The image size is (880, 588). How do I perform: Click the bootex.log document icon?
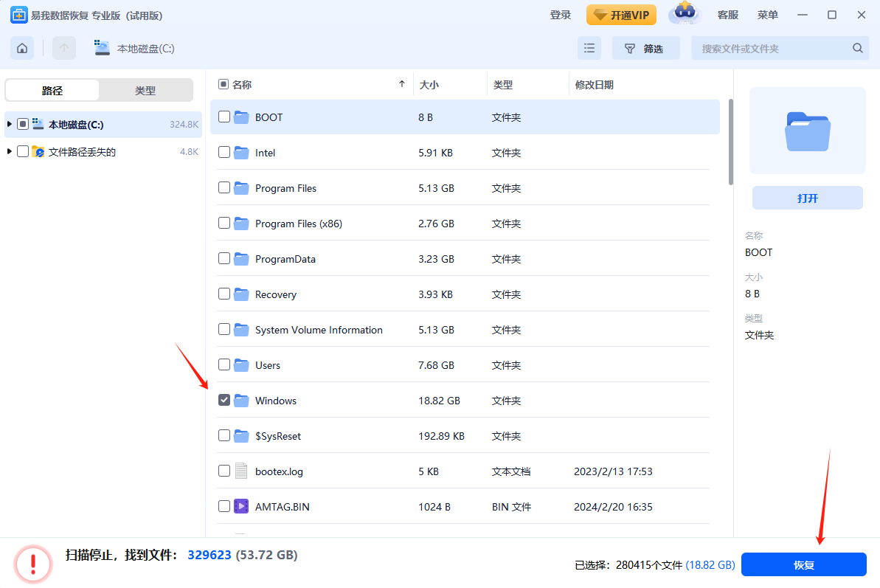point(241,471)
